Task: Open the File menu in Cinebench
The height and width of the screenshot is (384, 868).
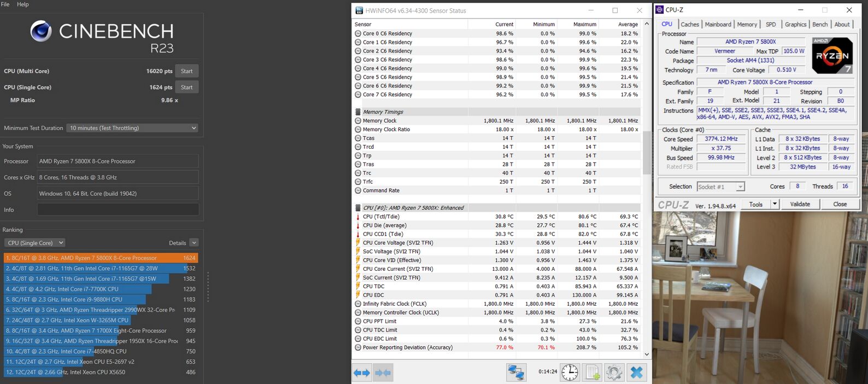Action: pyautogui.click(x=5, y=4)
